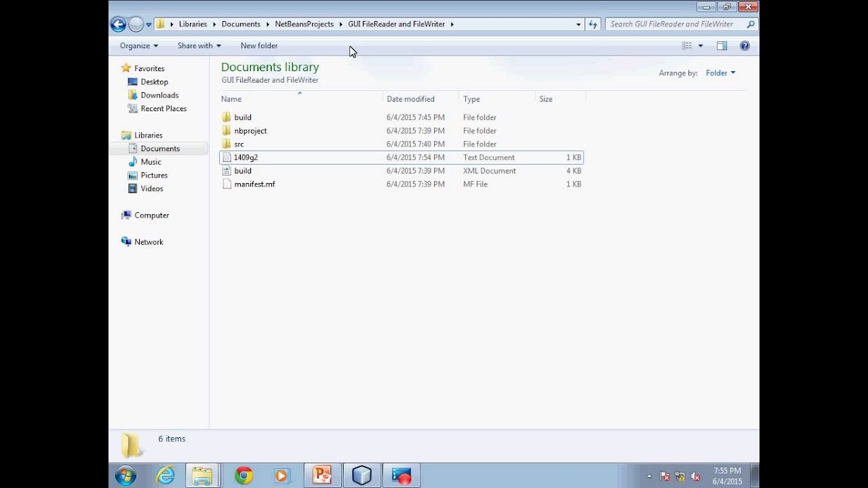Open the Windows Start menu
The image size is (868, 488).
click(x=125, y=476)
